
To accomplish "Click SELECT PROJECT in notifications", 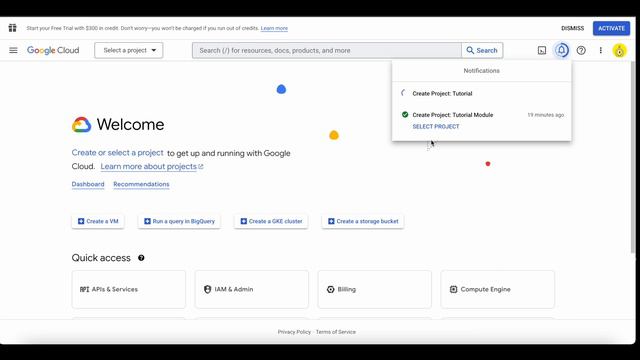I will (436, 127).
